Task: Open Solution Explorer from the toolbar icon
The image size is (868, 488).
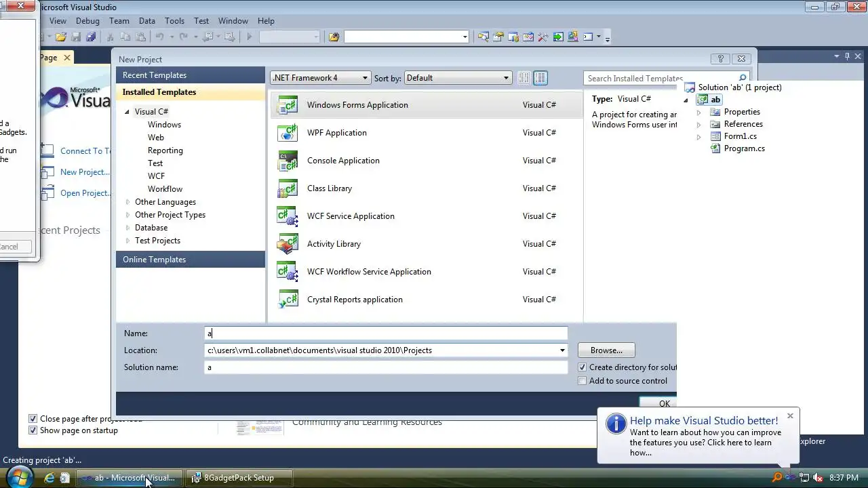Action: tap(483, 37)
